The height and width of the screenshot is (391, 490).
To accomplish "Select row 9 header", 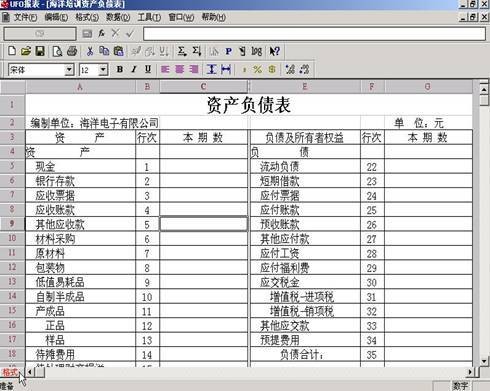I will pos(12,224).
